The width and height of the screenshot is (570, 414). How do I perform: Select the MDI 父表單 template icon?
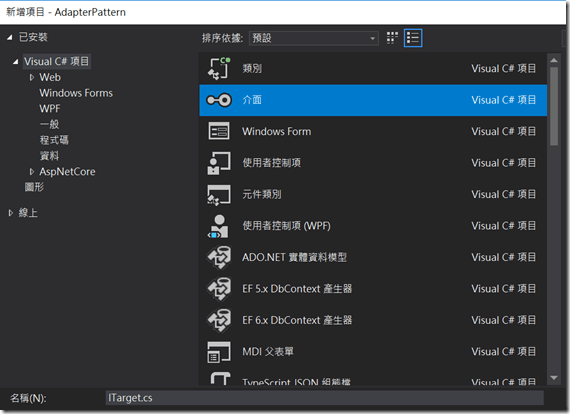pyautogui.click(x=219, y=352)
